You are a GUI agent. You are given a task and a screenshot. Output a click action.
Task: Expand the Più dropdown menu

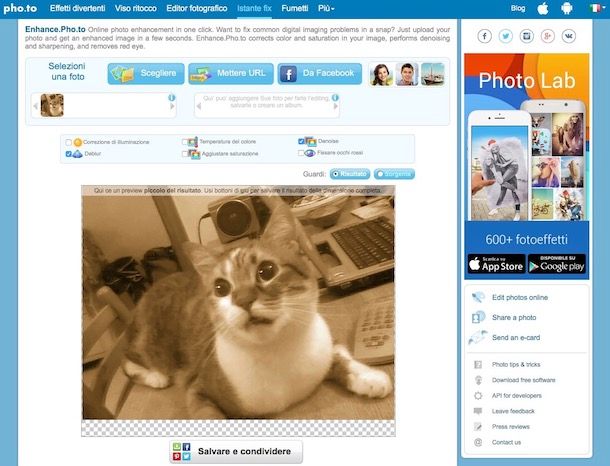(x=326, y=8)
